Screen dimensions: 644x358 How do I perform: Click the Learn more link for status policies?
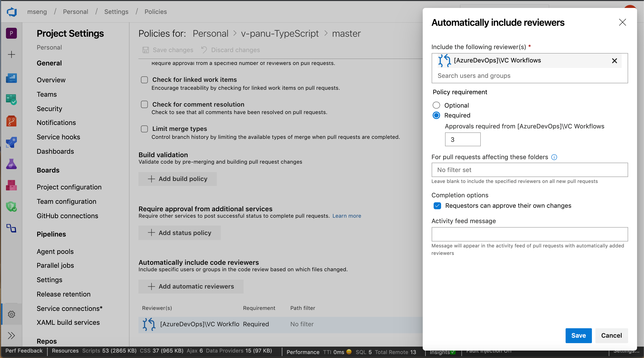tap(348, 216)
